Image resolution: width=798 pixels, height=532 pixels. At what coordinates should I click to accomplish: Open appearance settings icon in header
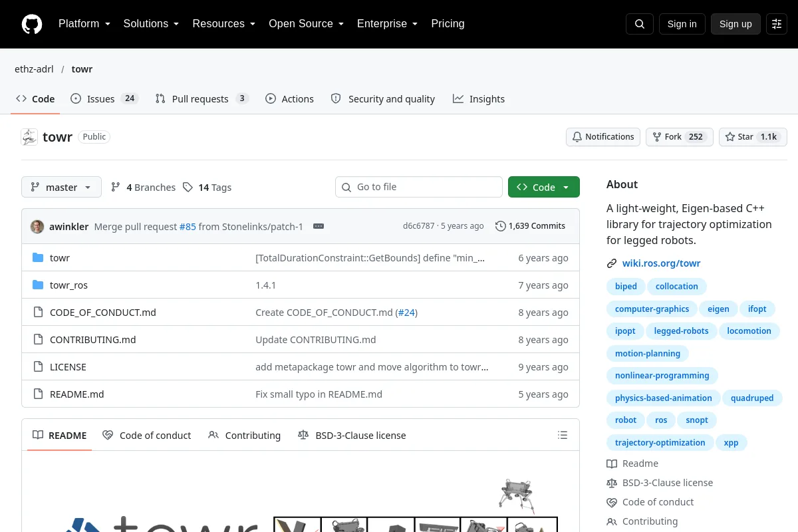(777, 24)
